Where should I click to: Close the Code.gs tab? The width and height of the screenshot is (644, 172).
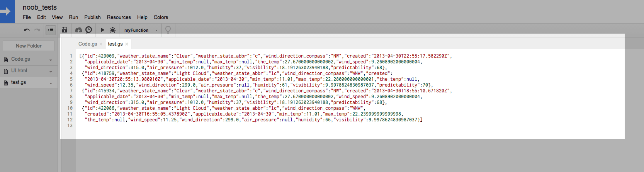(x=101, y=44)
